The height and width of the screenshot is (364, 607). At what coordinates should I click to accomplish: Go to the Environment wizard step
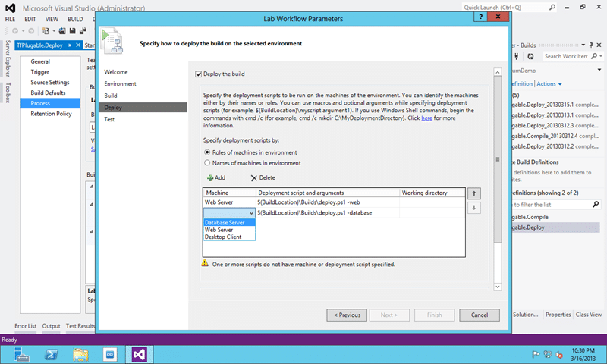pos(120,83)
